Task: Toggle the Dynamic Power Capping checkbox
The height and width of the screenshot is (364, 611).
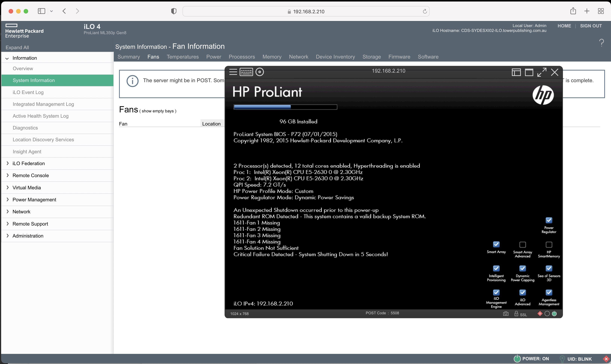Action: coord(523,268)
